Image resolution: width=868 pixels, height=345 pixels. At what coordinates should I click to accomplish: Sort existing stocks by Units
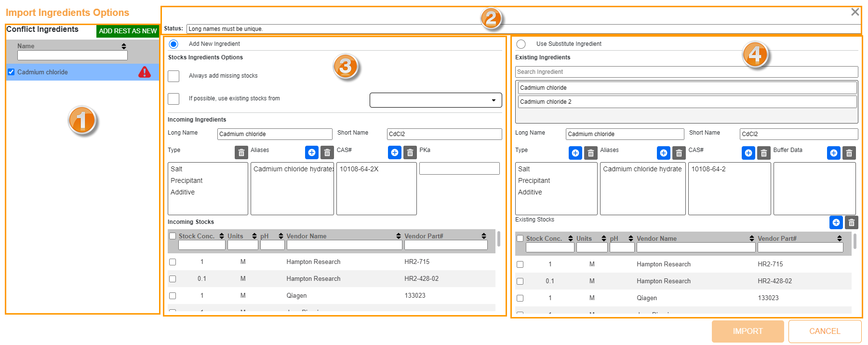604,238
